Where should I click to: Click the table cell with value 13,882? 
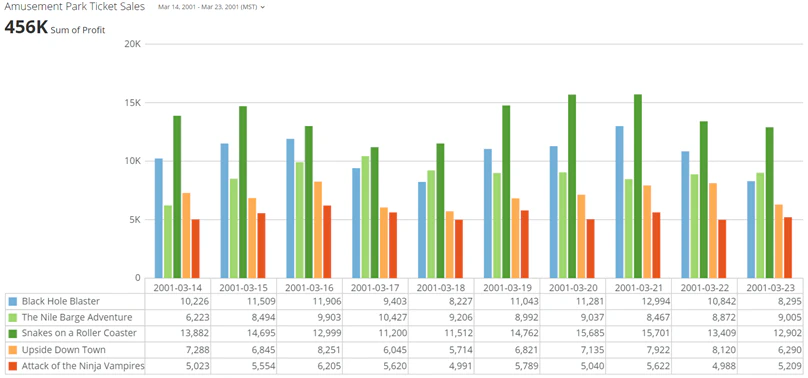tap(178, 334)
